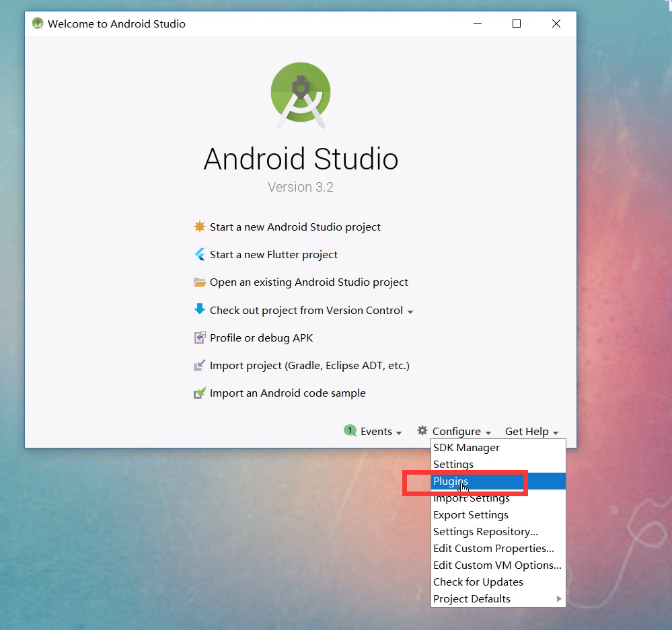Toggle the Configure dropdown menu
672x630 pixels.
point(461,431)
